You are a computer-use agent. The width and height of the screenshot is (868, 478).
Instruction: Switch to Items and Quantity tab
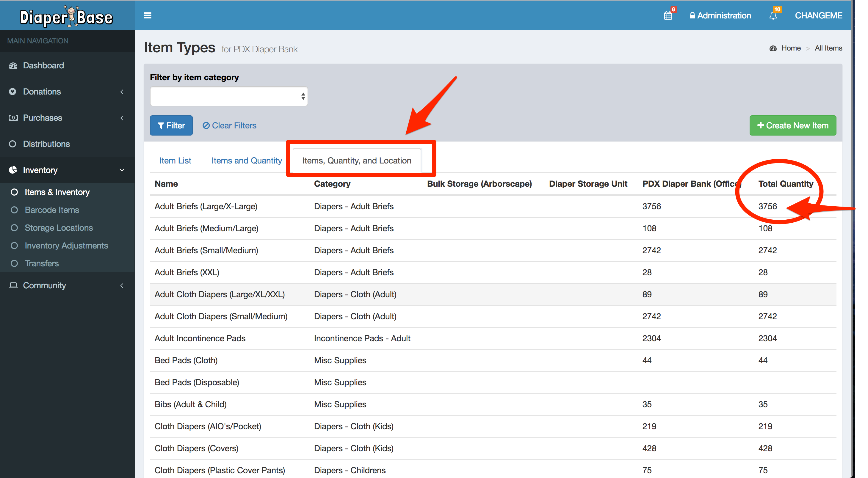(246, 161)
